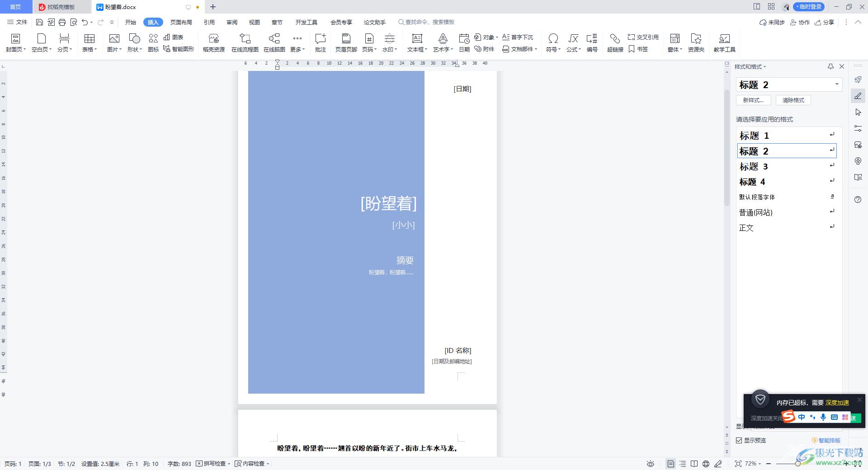Screen dimensions: 868x470
Task: Open the 72% zoom level dropdown
Action: point(753,464)
